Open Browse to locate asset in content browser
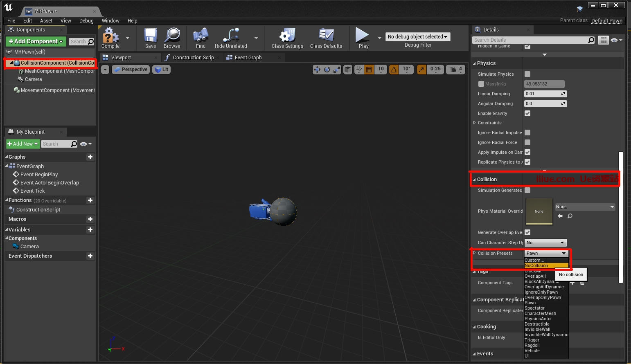This screenshot has width=631, height=364. tap(172, 38)
